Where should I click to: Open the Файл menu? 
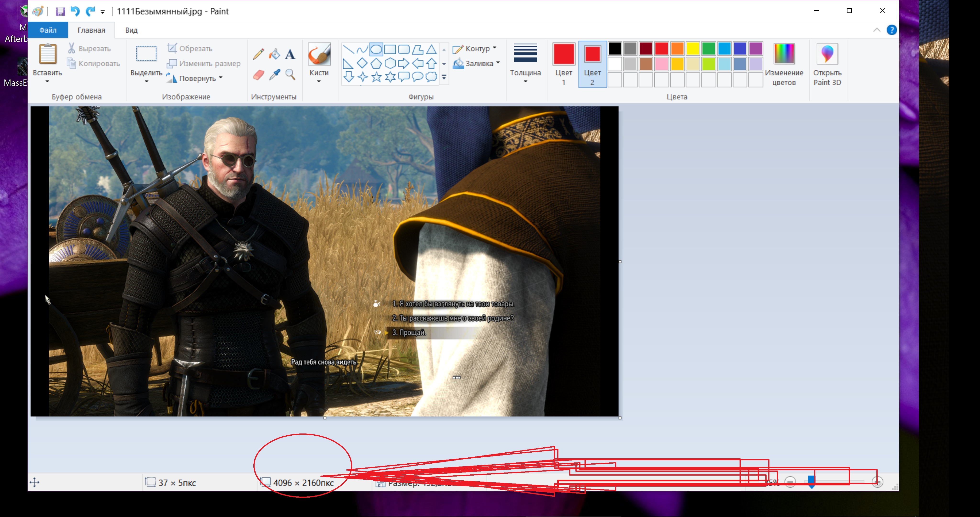[48, 30]
